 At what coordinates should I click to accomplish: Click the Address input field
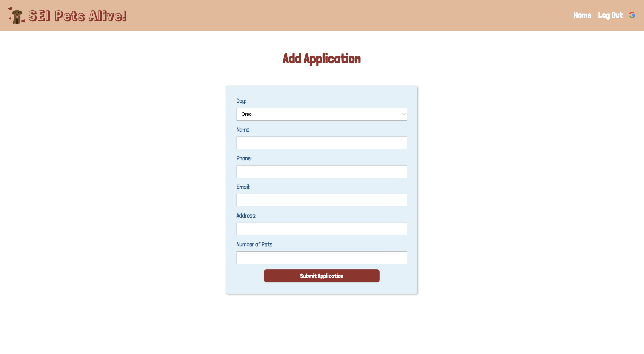[x=322, y=229]
